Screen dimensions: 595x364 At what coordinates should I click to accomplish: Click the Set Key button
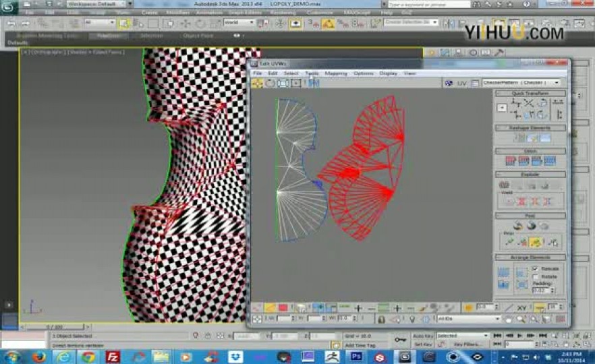424,344
